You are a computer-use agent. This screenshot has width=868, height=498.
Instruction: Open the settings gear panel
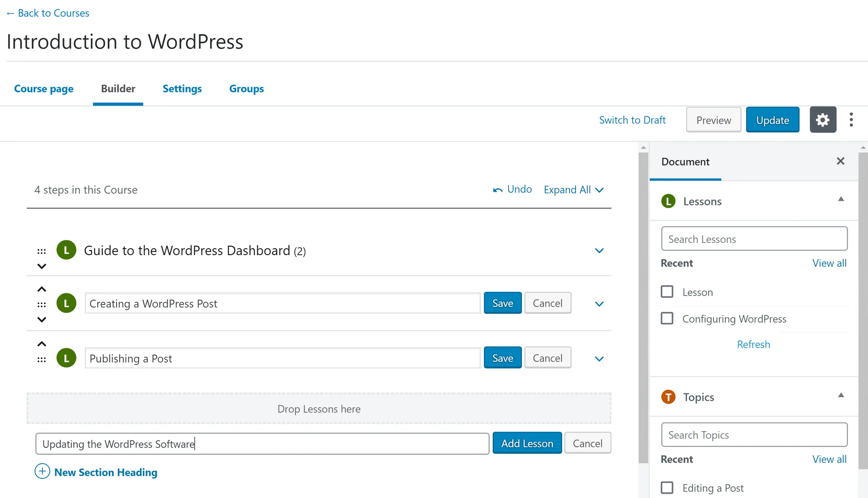(x=823, y=120)
